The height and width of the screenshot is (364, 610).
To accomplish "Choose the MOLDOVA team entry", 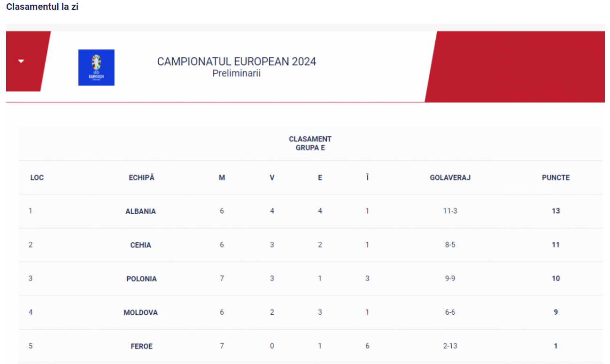I will point(141,313).
